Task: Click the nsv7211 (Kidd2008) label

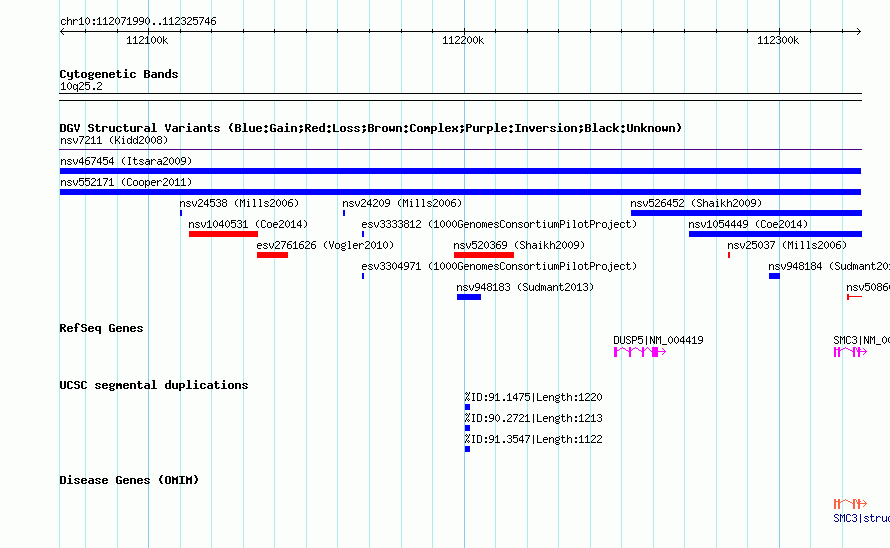Action: 114,140
